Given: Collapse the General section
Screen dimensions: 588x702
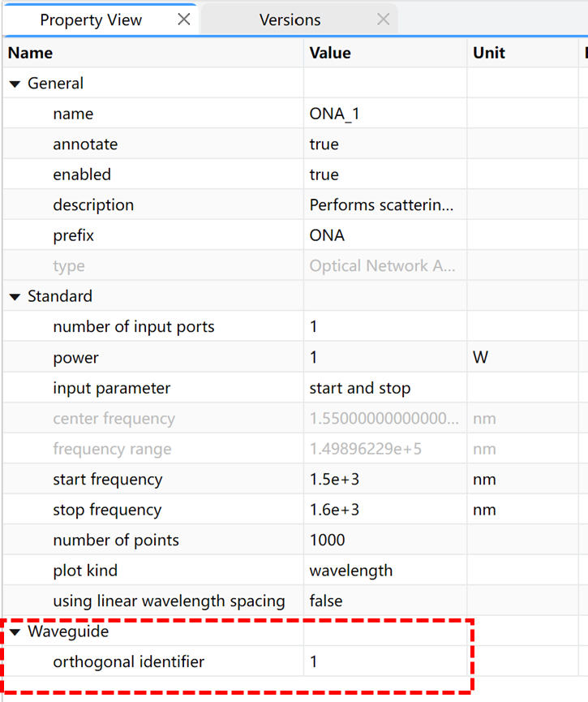Looking at the screenshot, I should click(15, 84).
